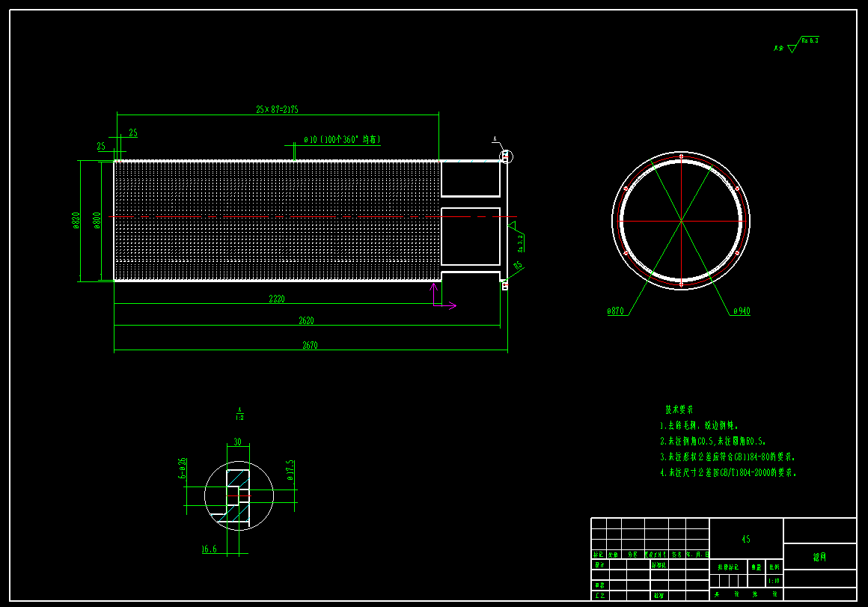Click the "设计" cell in title block
Image resolution: width=868 pixels, height=607 pixels.
click(600, 565)
